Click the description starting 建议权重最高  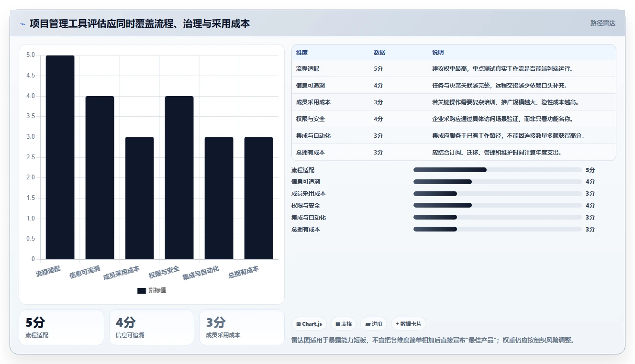502,68
